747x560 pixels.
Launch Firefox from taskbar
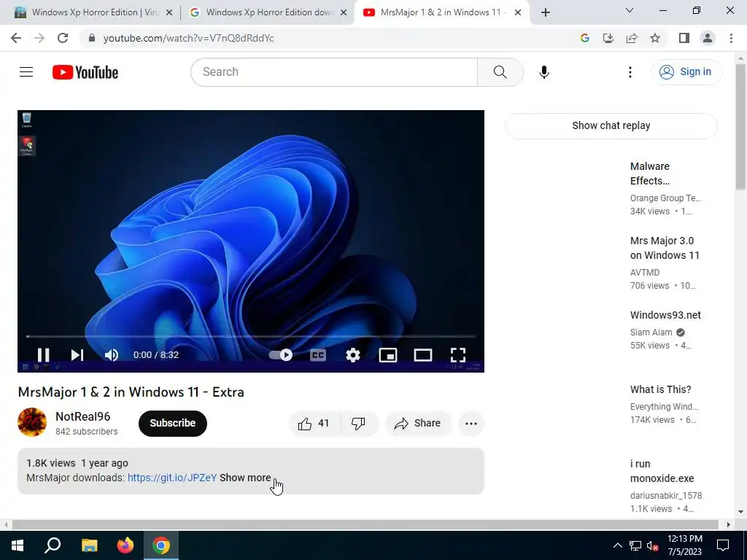(125, 545)
